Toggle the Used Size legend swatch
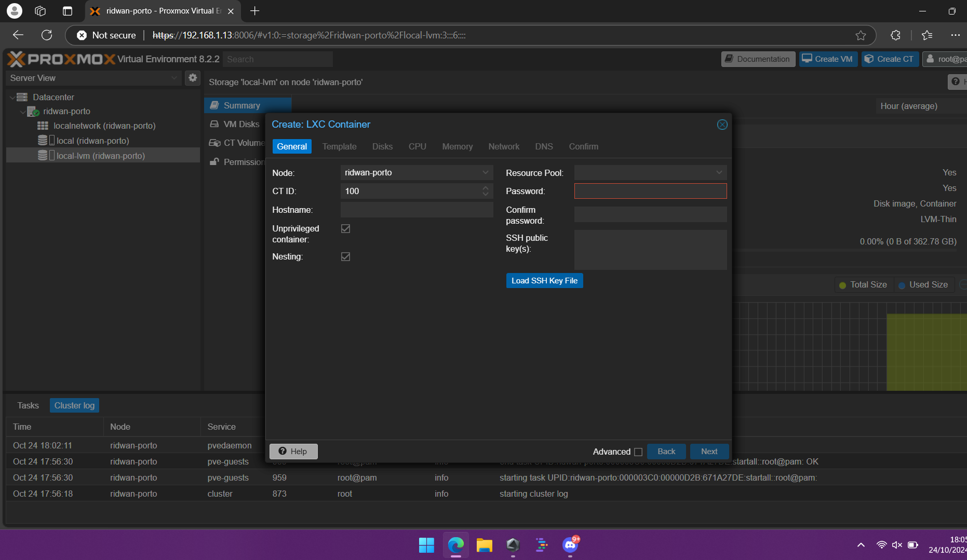 click(902, 284)
